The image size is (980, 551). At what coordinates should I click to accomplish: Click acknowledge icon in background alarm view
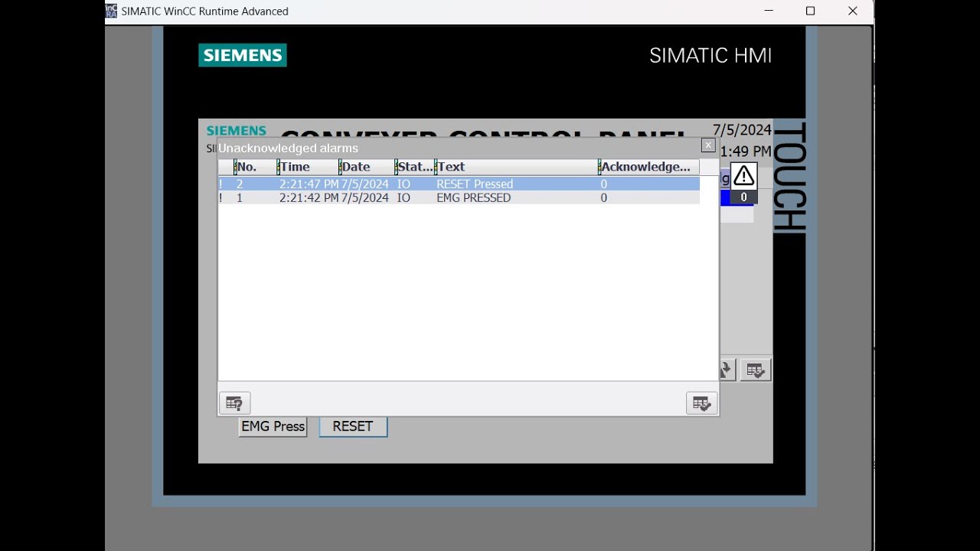[x=755, y=370]
